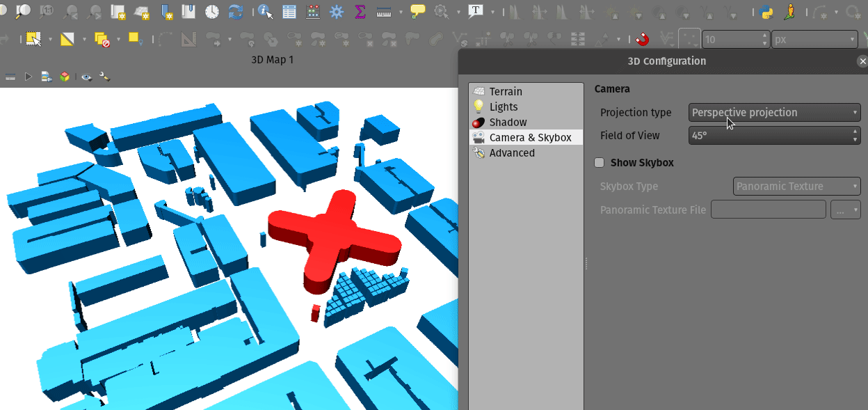Open the Python console icon
Viewport: 868px width, 410px height.
point(766,12)
